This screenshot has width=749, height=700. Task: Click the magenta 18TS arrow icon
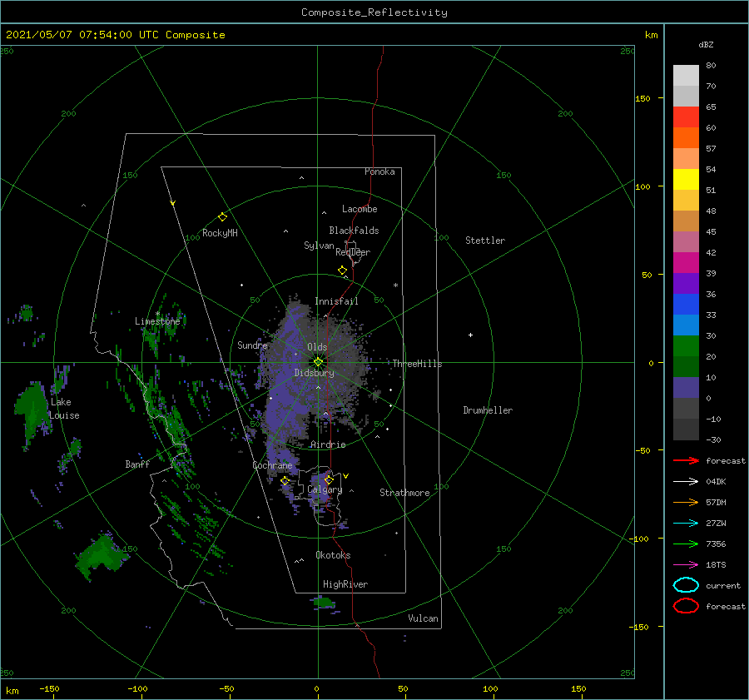686,565
